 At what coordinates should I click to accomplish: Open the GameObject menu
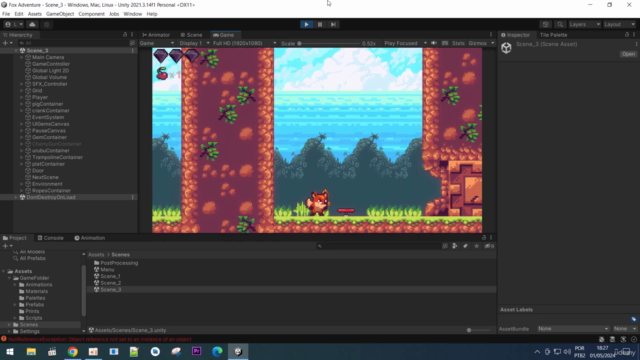tap(60, 14)
